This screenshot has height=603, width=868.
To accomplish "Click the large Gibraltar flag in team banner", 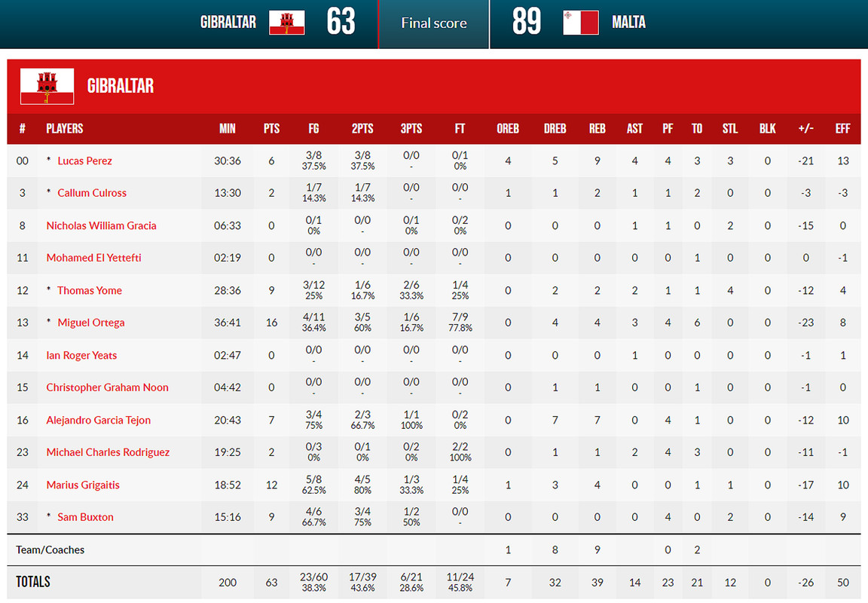I will click(47, 87).
